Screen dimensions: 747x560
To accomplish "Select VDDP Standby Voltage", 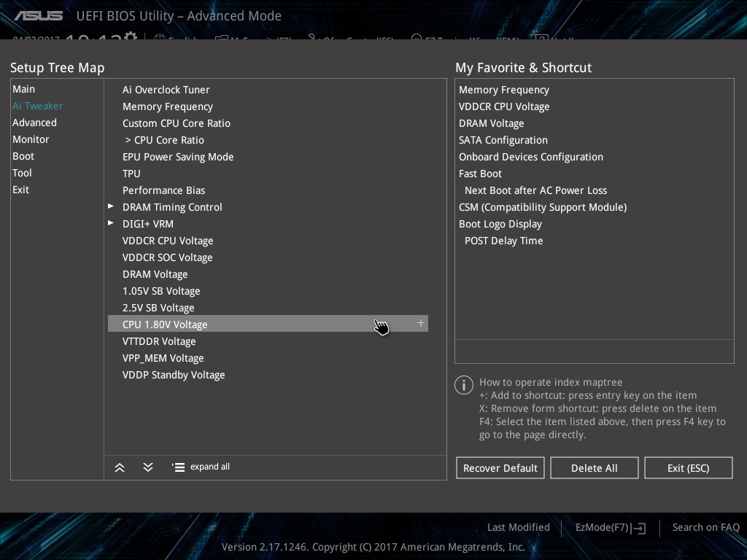I will coord(174,376).
